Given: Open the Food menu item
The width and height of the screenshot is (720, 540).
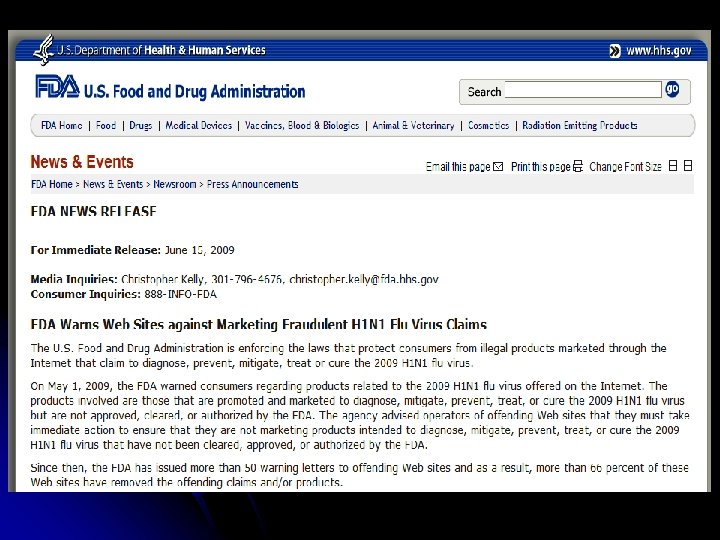Looking at the screenshot, I should [x=106, y=125].
